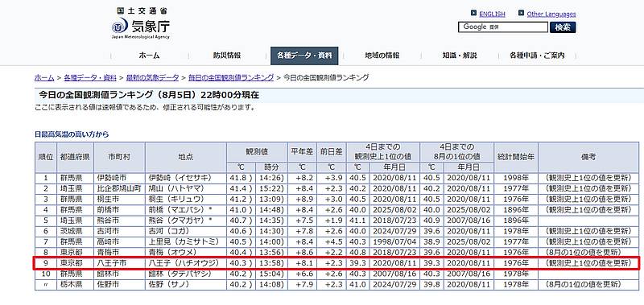This screenshot has height=305, width=644.
Task: Click the 伊勢崎(イセサキ) station cell
Action: tap(186, 178)
